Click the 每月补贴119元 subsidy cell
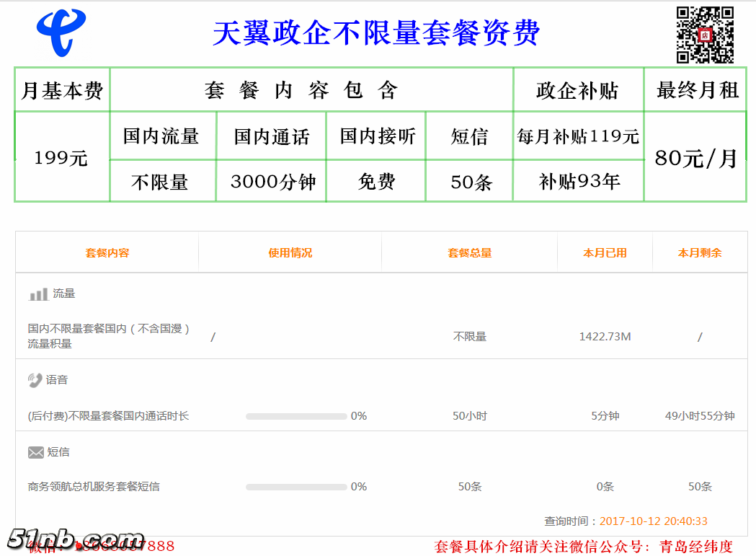 [x=578, y=136]
